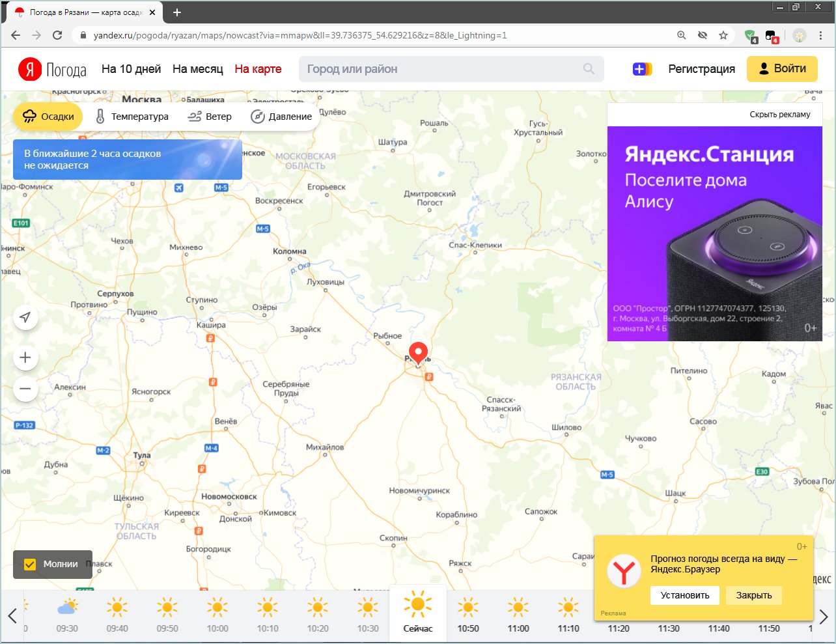Open the На месяц forecast view
Image resolution: width=836 pixels, height=644 pixels.
tap(198, 68)
